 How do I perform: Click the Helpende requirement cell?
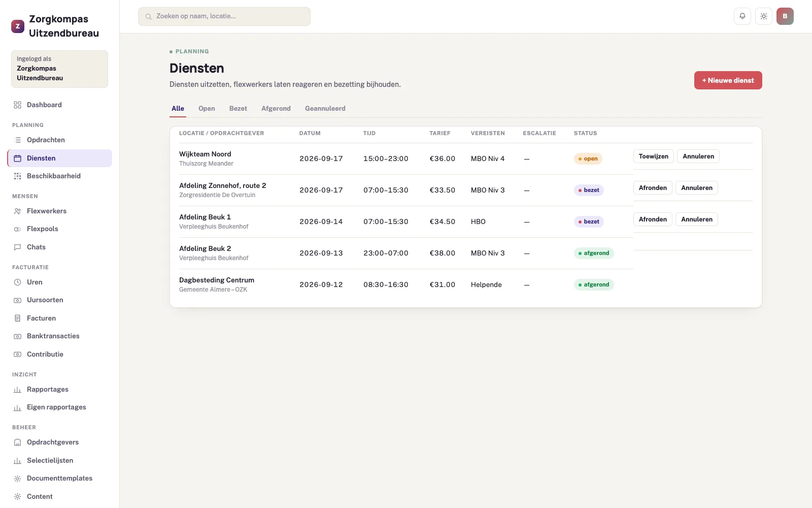tap(486, 284)
